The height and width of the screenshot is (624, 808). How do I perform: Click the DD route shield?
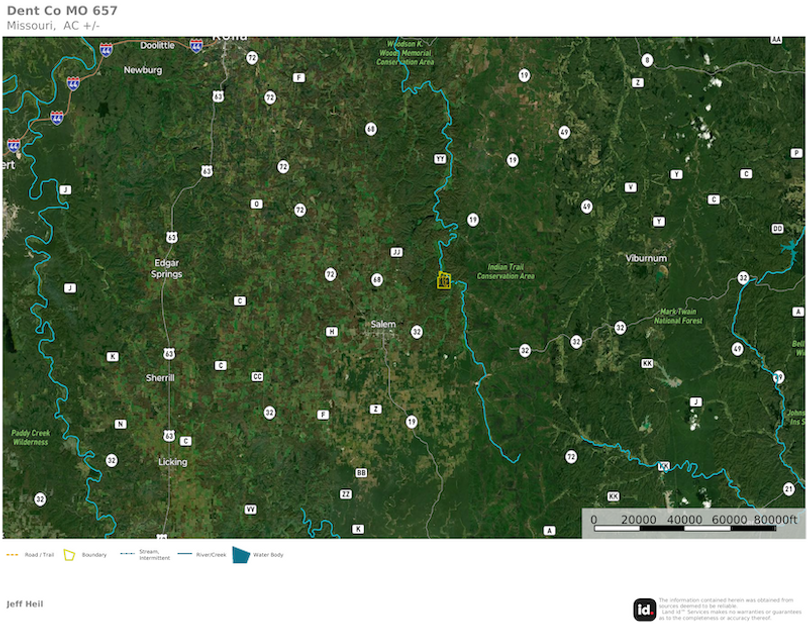(778, 229)
